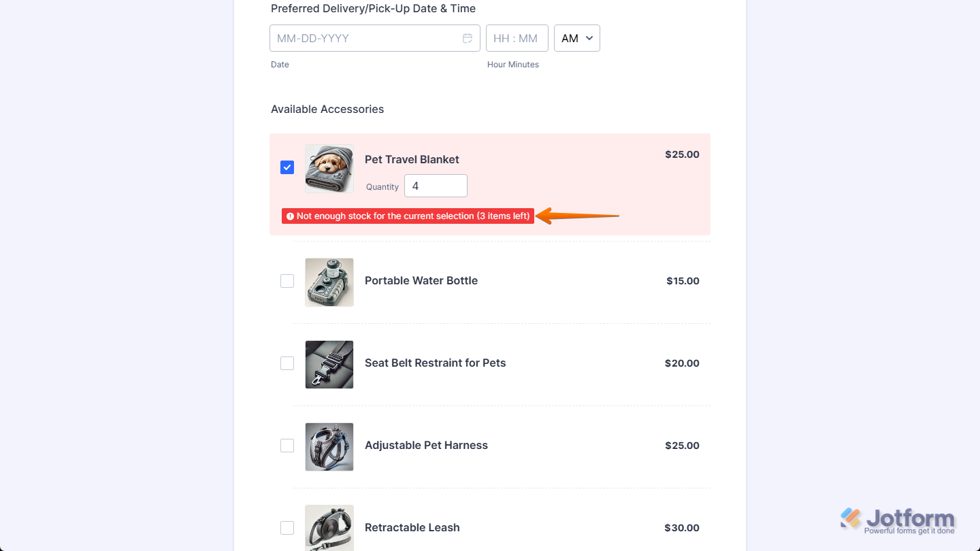
Task: Click the Pet Travel Blanket product image
Action: 329,169
